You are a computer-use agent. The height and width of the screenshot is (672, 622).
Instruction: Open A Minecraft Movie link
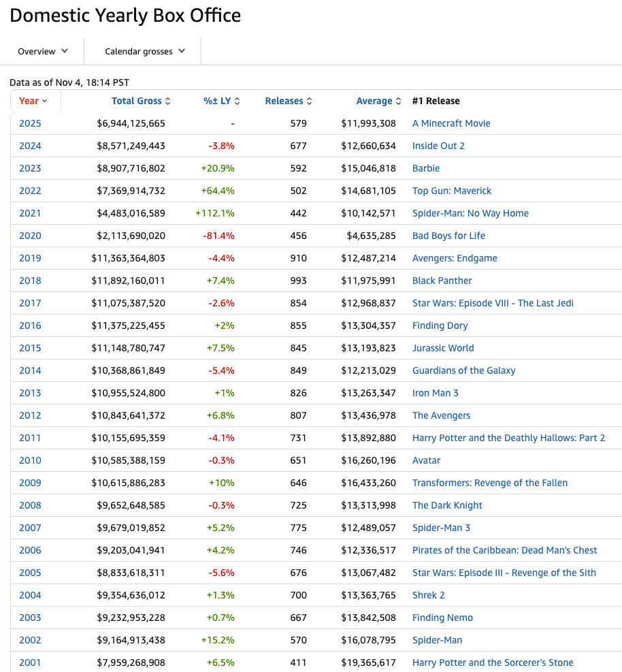[451, 123]
